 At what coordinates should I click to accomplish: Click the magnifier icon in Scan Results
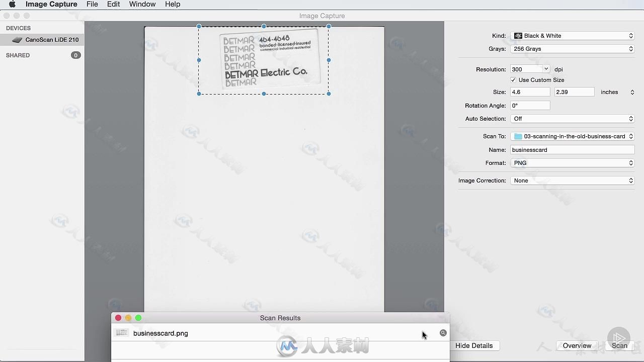pyautogui.click(x=443, y=333)
